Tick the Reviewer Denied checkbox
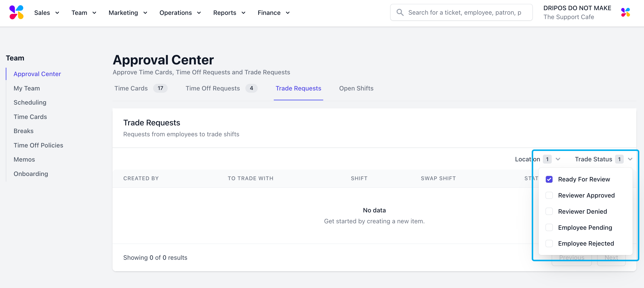The width and height of the screenshot is (644, 288). [549, 212]
